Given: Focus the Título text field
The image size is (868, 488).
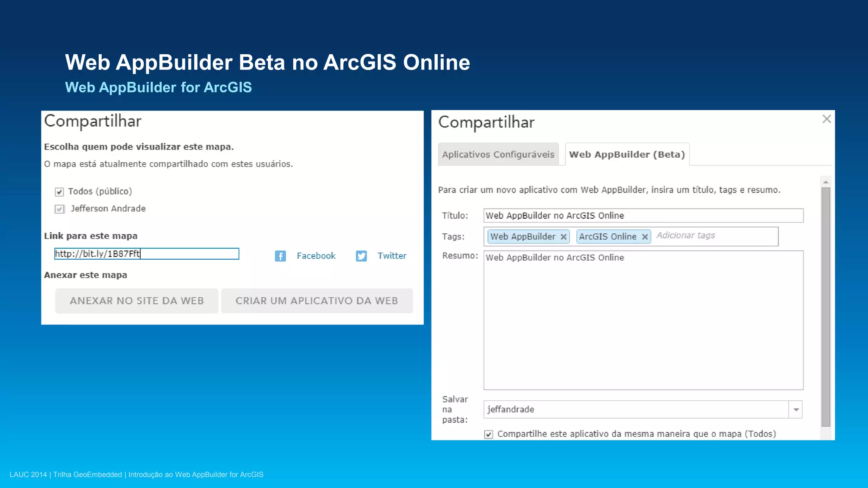Looking at the screenshot, I should point(643,215).
